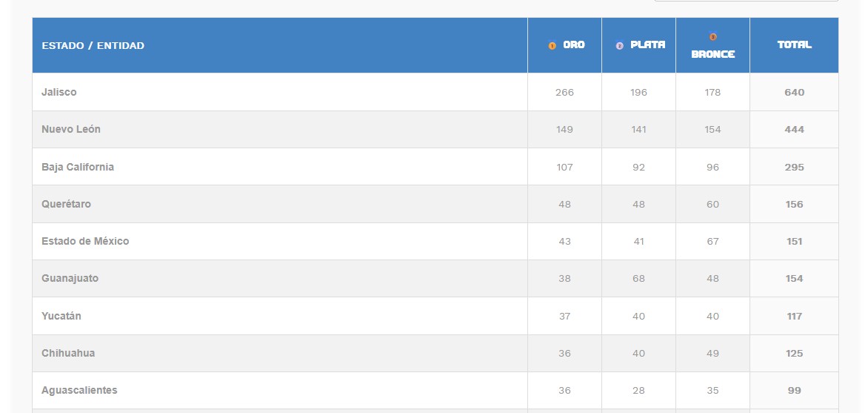Click the search input field above table
Viewport: 868px width, 413px height.
point(747,1)
